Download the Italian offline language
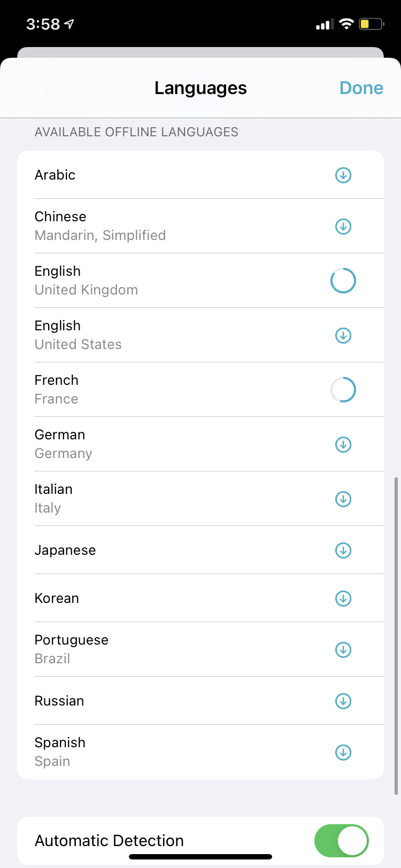 [343, 499]
